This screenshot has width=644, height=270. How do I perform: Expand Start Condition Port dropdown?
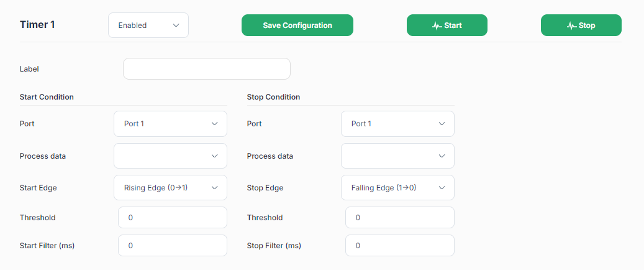point(170,123)
